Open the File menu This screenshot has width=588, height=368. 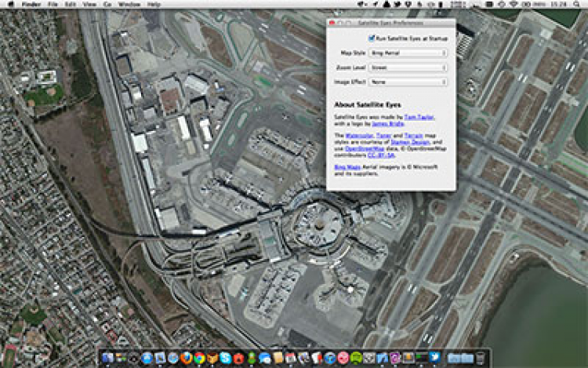pyautogui.click(x=53, y=5)
